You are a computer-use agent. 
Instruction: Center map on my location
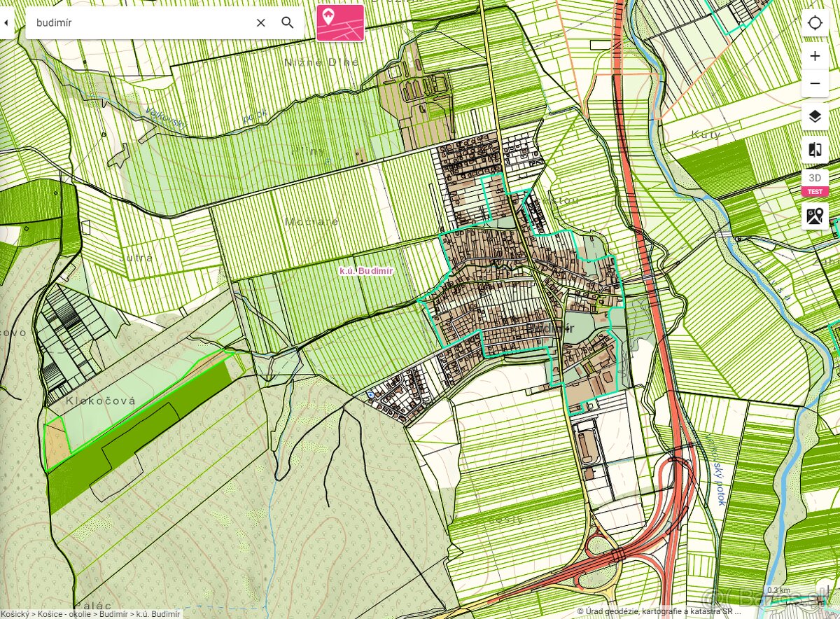pyautogui.click(x=815, y=22)
